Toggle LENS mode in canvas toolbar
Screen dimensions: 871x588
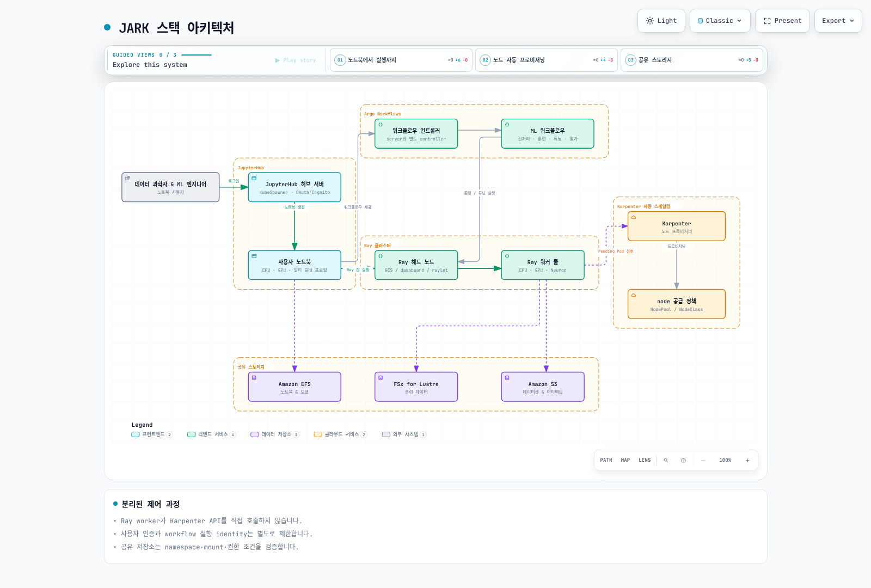tap(645, 460)
